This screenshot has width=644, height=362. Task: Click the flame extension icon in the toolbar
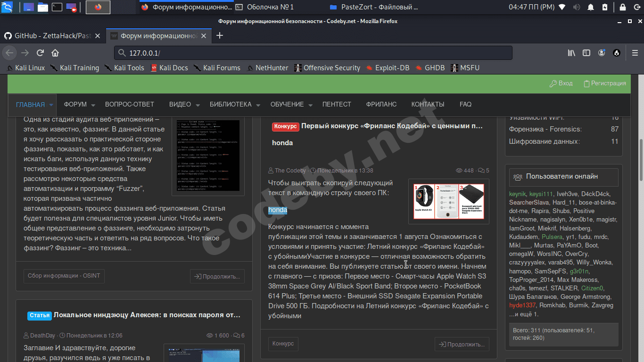pyautogui.click(x=617, y=53)
